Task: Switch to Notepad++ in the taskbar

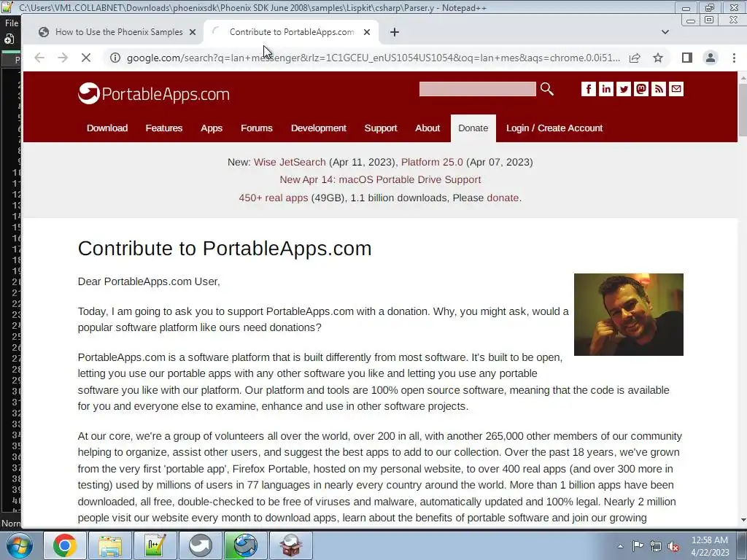Action: point(155,545)
